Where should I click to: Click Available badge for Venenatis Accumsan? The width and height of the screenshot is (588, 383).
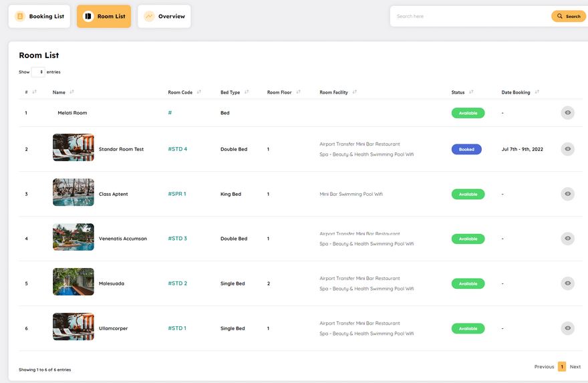click(468, 239)
